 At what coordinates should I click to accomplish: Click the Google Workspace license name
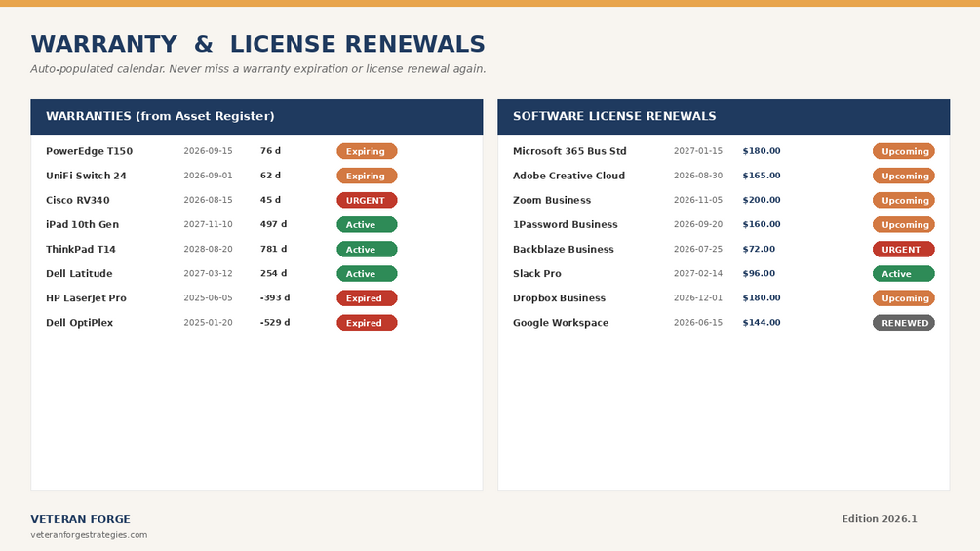[561, 323]
